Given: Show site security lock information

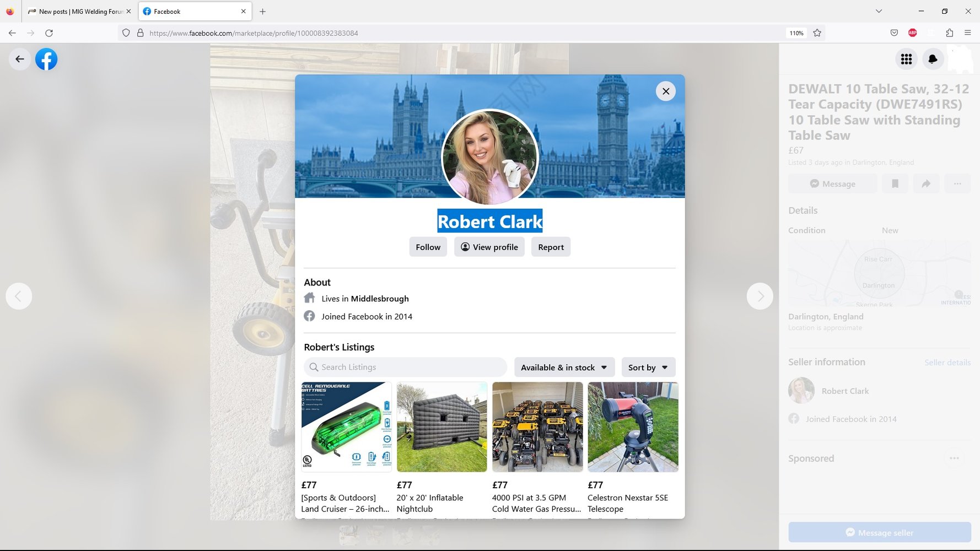Looking at the screenshot, I should (141, 33).
